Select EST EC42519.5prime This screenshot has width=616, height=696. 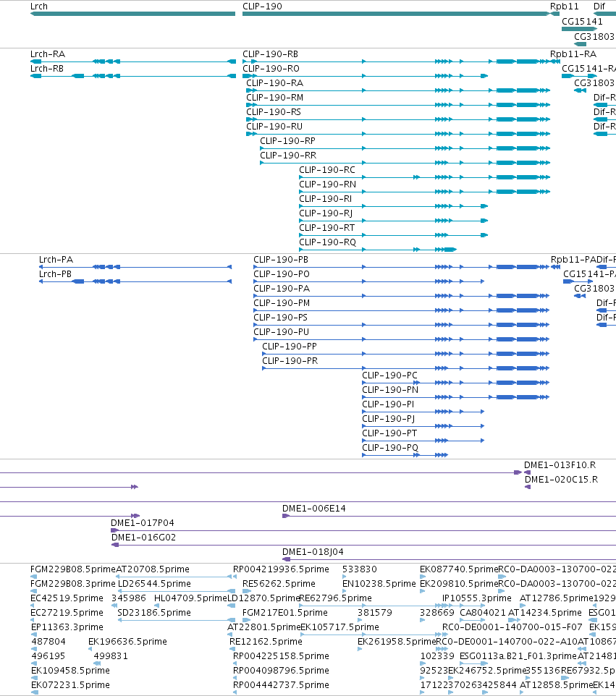pyautogui.click(x=67, y=598)
